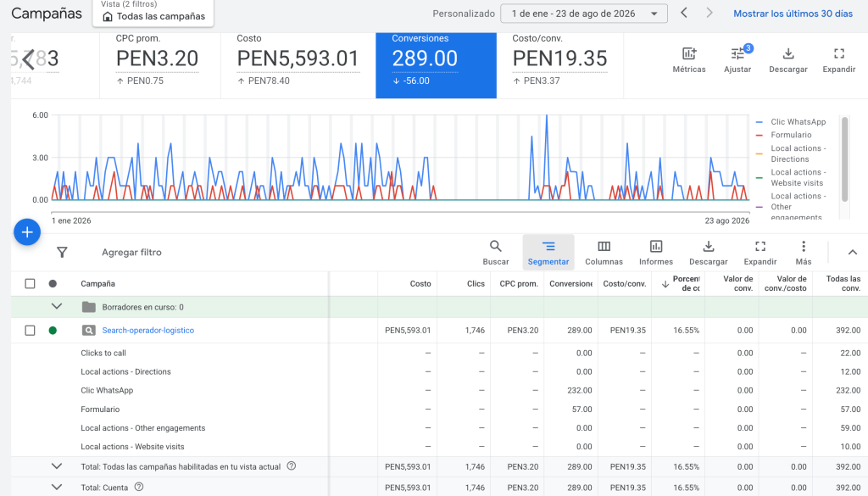Go to next date range arrow
Image resolution: width=868 pixels, height=496 pixels.
709,13
